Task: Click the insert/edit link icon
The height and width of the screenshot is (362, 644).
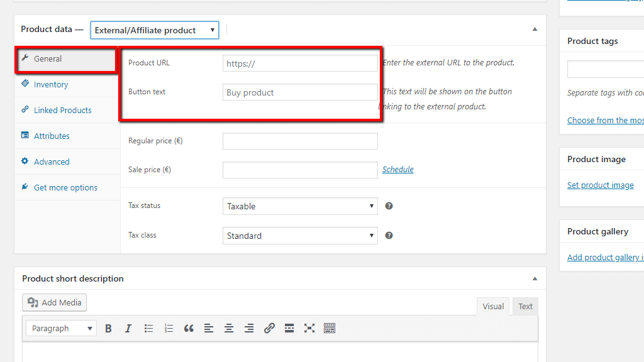Action: (269, 328)
